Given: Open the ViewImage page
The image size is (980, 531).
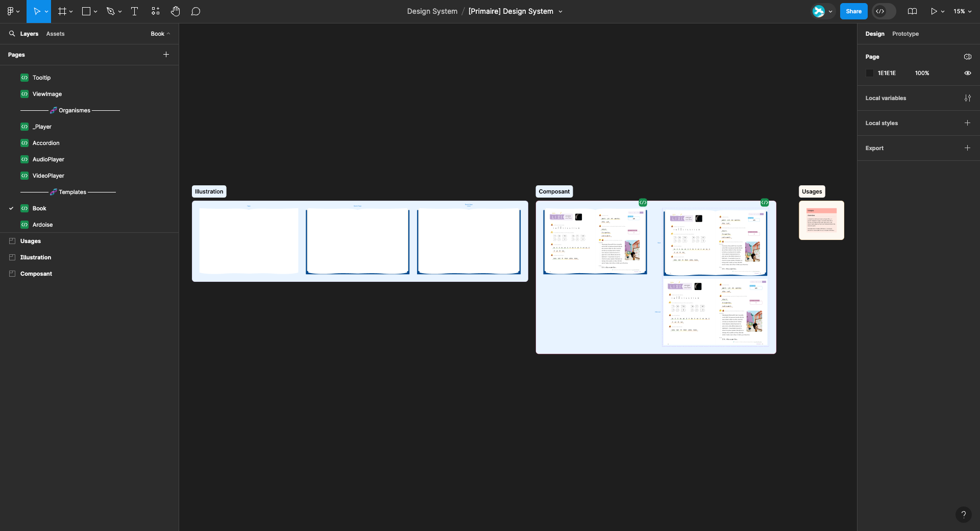Looking at the screenshot, I should (89, 94).
